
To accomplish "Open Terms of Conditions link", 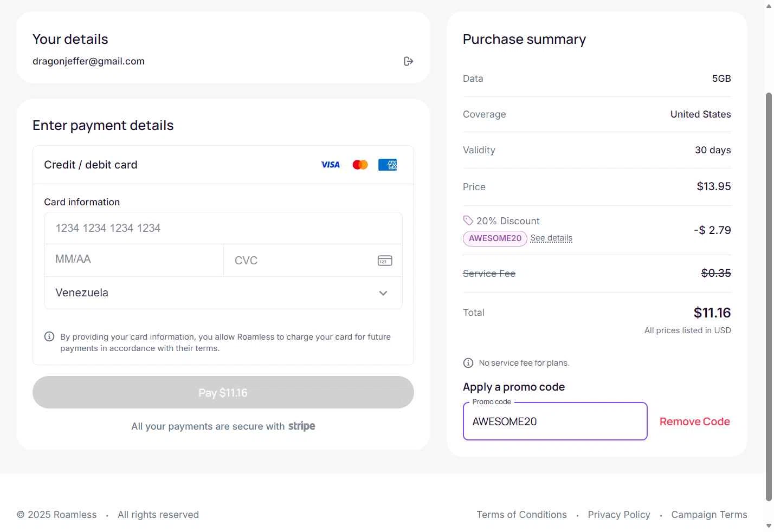I will tap(521, 515).
